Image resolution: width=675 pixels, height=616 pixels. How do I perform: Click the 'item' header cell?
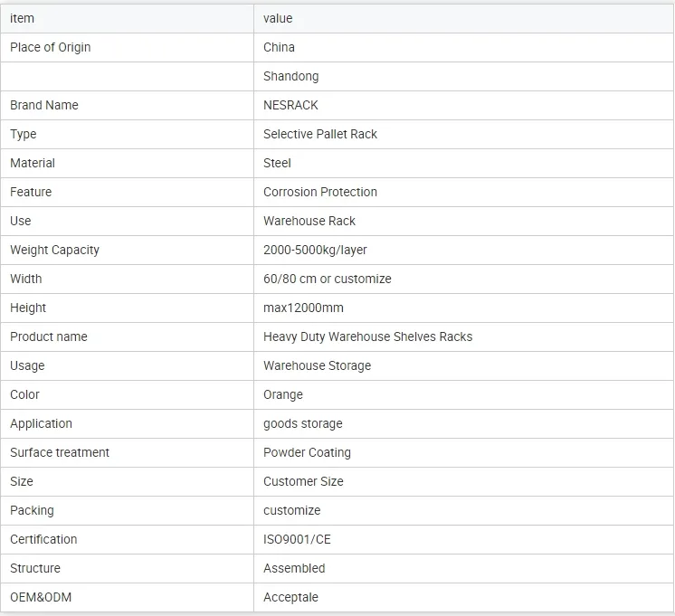23,18
